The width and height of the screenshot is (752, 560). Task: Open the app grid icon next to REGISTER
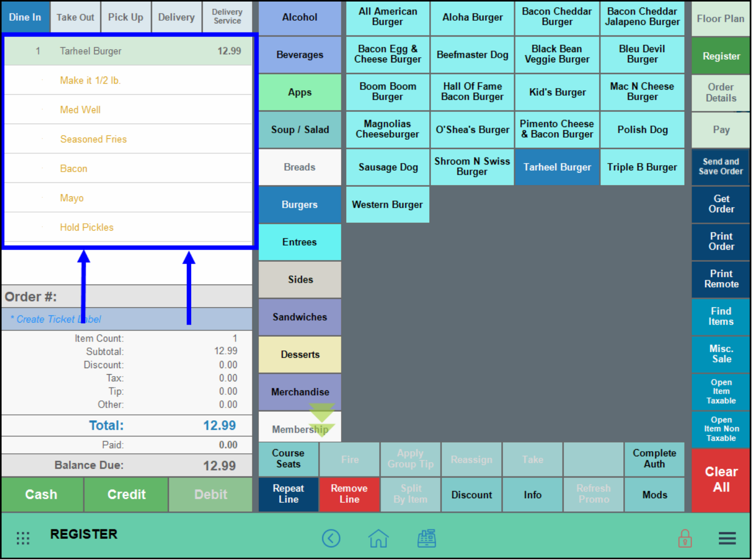tap(23, 538)
